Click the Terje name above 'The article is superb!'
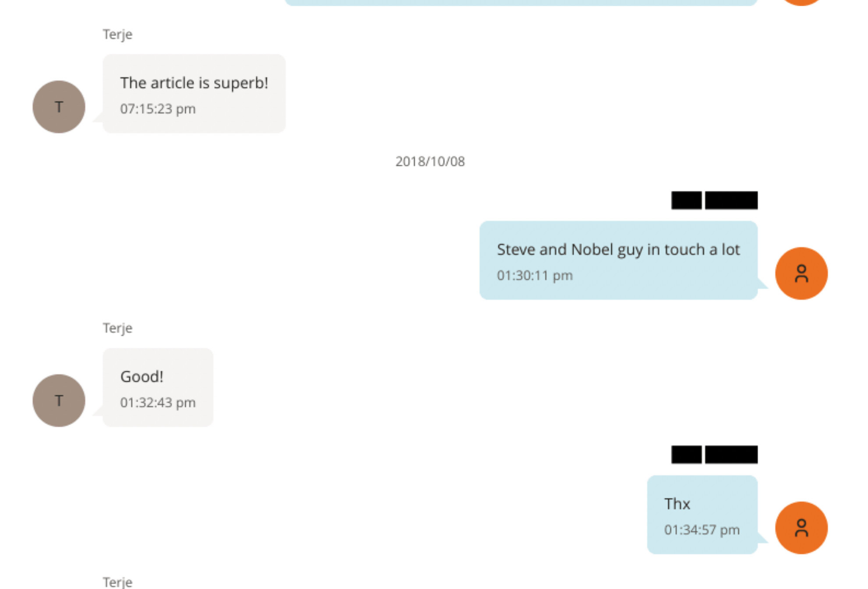 (x=117, y=34)
